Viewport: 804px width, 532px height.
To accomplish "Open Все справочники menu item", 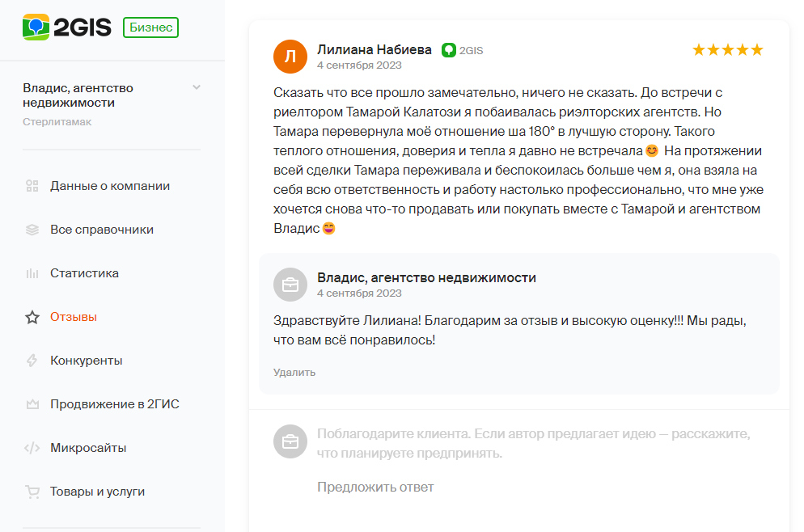I will 102,230.
